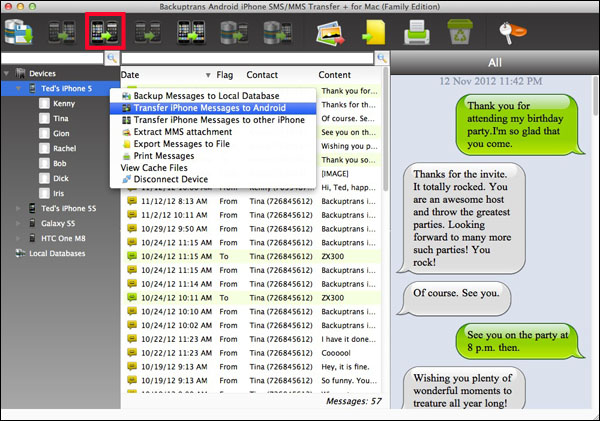The width and height of the screenshot is (600, 421).
Task: Click the greyed-out phone transfer icon in the toolbar
Action: (148, 32)
